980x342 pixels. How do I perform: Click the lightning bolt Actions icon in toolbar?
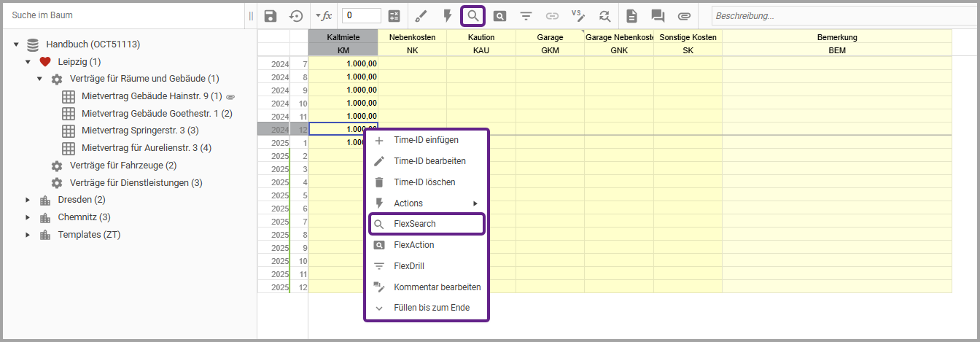447,16
